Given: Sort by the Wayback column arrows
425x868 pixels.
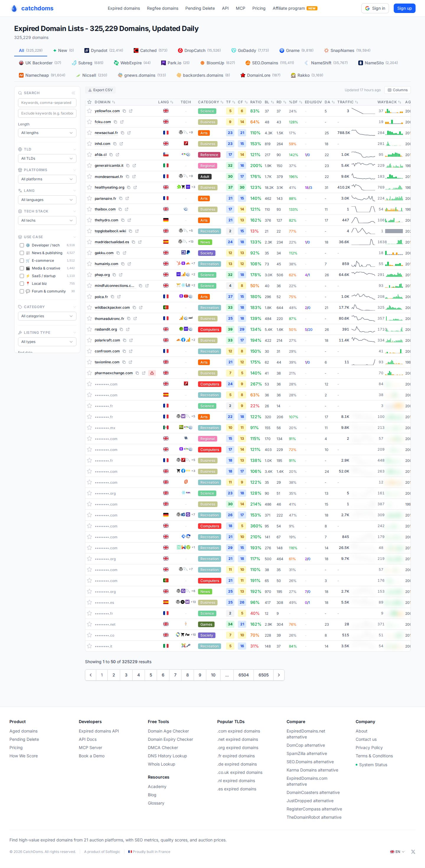Looking at the screenshot, I should 400,102.
